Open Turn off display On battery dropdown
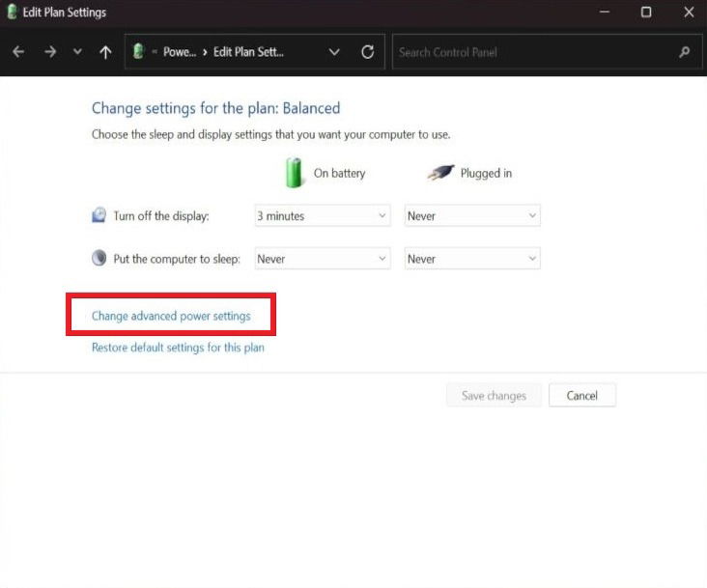 click(x=323, y=216)
